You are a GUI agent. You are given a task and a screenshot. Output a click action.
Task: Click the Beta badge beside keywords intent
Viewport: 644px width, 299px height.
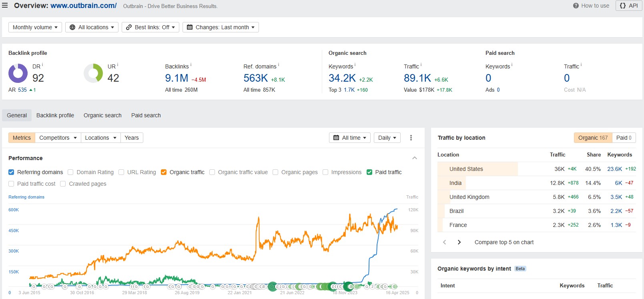pyautogui.click(x=520, y=269)
